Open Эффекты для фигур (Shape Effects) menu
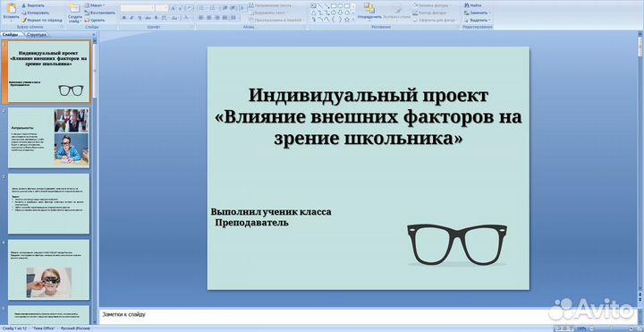The width and height of the screenshot is (644, 332). [x=435, y=20]
